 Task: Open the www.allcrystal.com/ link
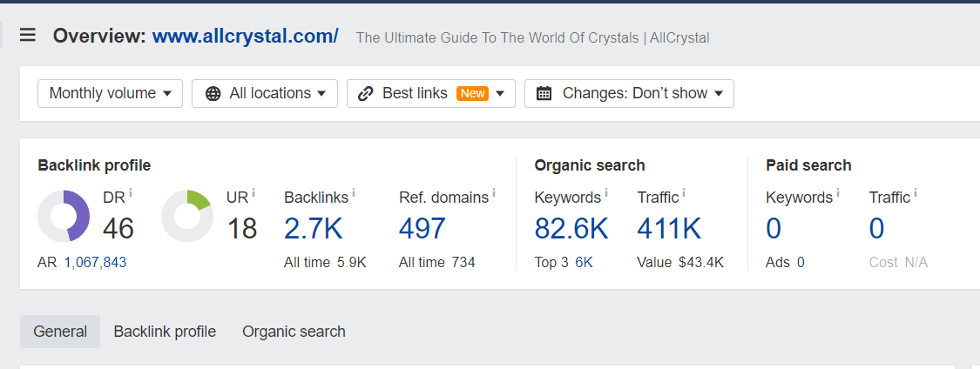click(245, 37)
